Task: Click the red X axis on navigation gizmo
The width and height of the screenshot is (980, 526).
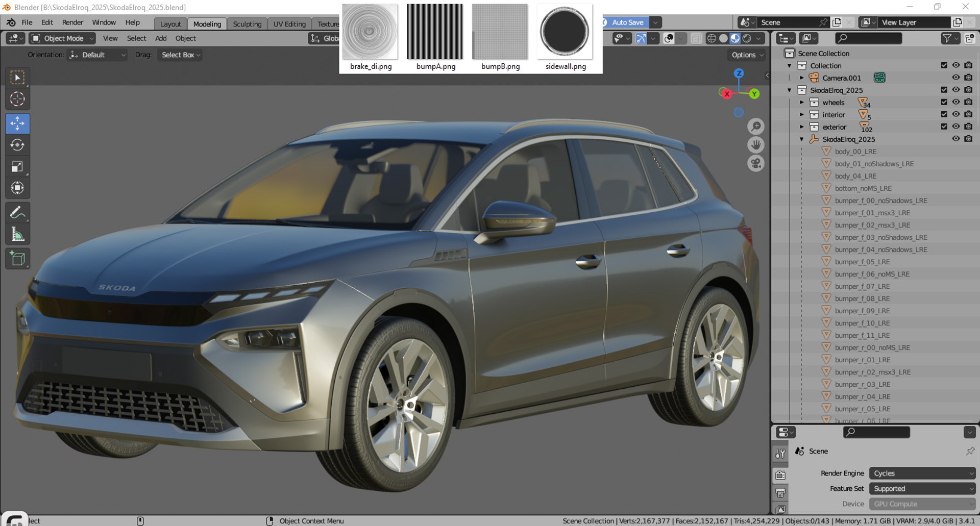Action: click(726, 94)
